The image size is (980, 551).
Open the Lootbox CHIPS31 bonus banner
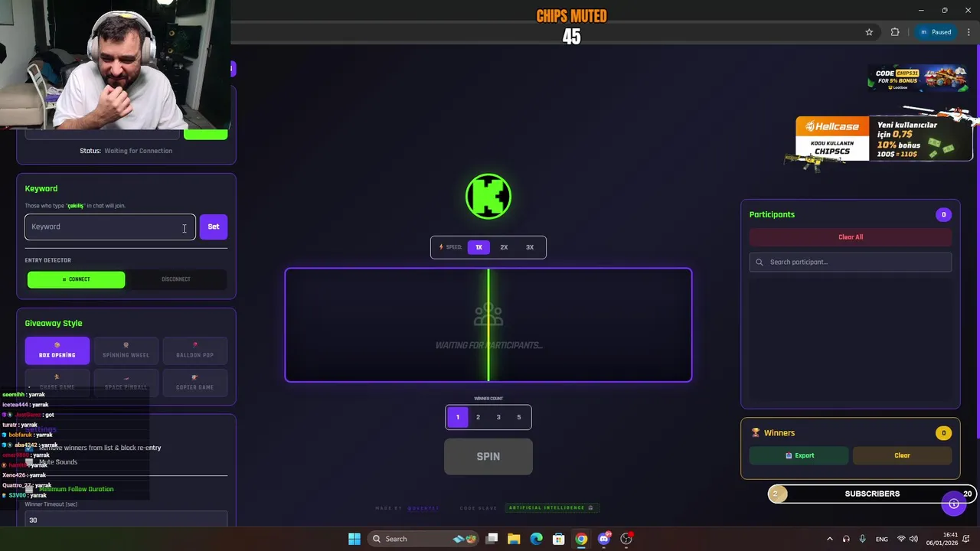click(x=917, y=78)
